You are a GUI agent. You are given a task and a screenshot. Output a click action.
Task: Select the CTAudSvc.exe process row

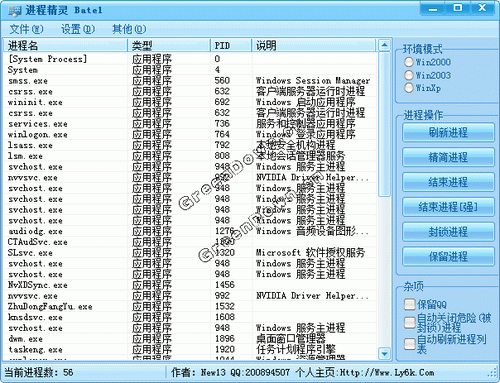pos(190,242)
